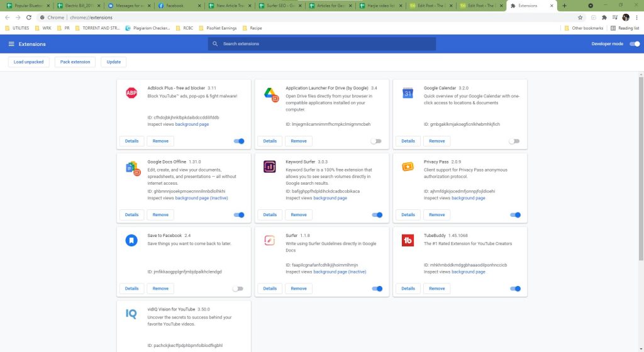Click the page vertical scrollbar
This screenshot has width=644, height=352.
(641, 168)
